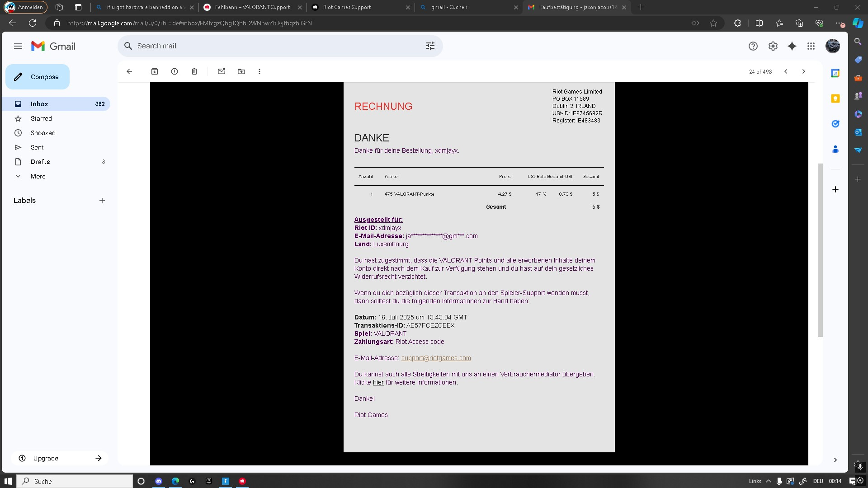Click support@riotgames.com email link
This screenshot has height=488, width=868.
click(x=436, y=358)
